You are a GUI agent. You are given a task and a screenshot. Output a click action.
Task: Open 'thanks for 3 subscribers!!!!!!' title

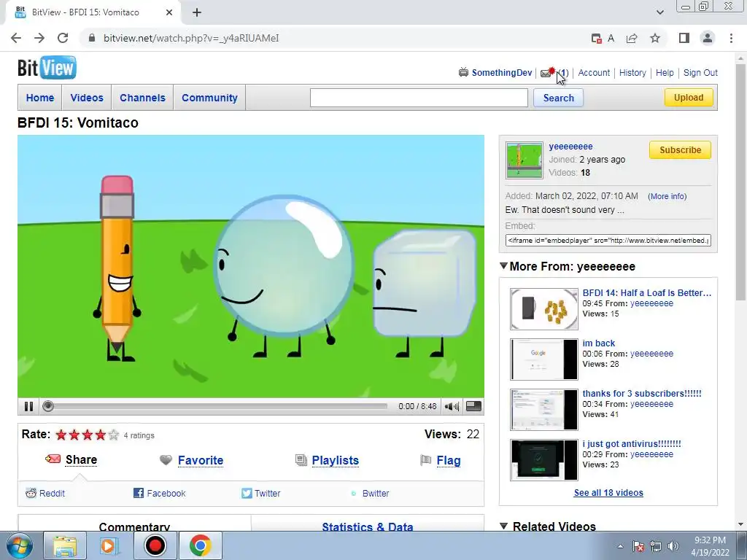(x=642, y=393)
